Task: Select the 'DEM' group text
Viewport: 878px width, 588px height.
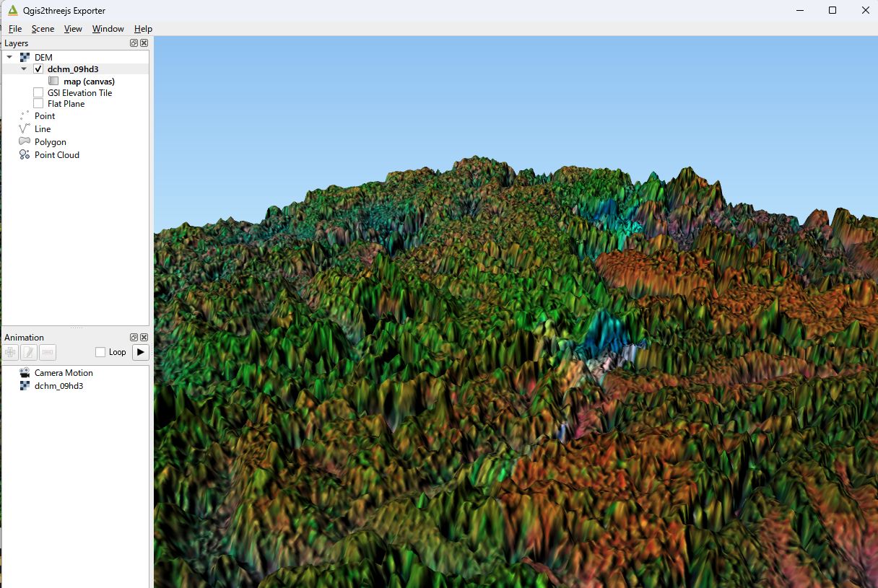Action: tap(43, 57)
